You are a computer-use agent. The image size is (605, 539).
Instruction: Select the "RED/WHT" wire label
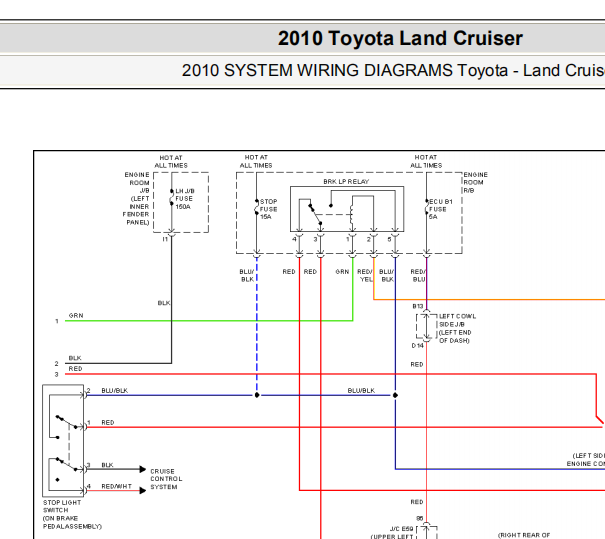[116, 486]
